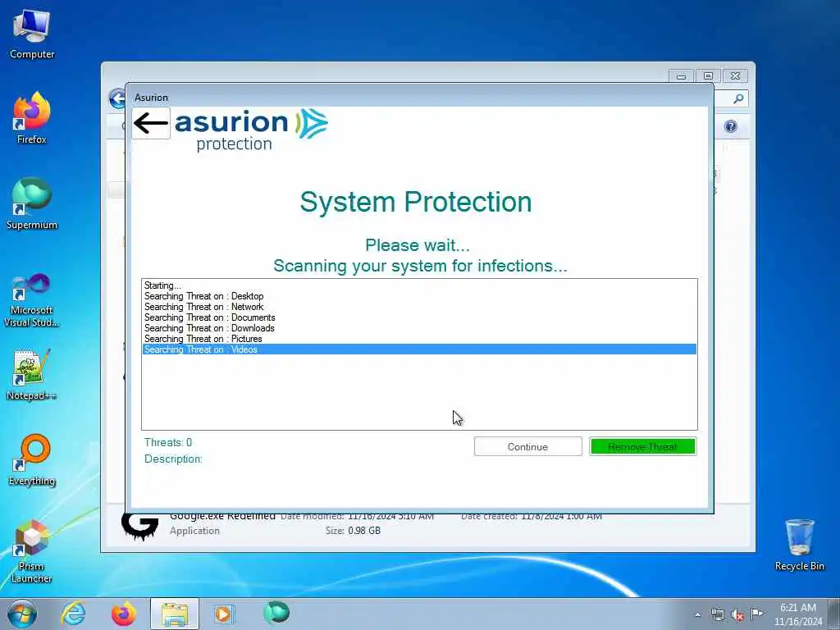The image size is (840, 630).
Task: Open Everything search desktop shortcut
Action: (32, 459)
